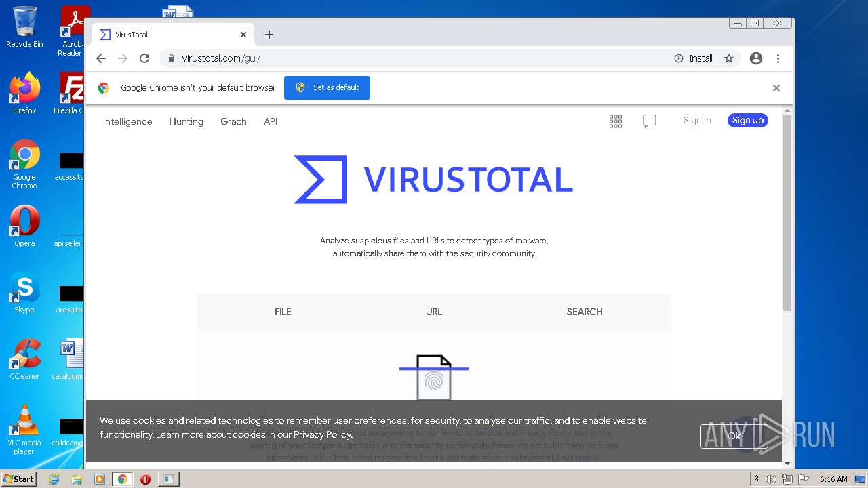
Task: Go back with the browser back arrow
Action: pyautogui.click(x=101, y=58)
